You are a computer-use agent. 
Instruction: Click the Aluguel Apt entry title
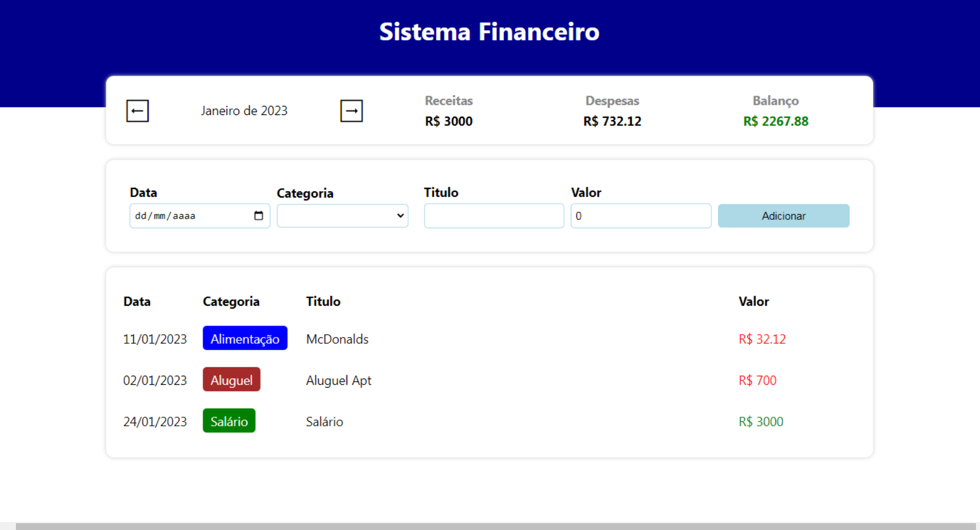tap(339, 380)
